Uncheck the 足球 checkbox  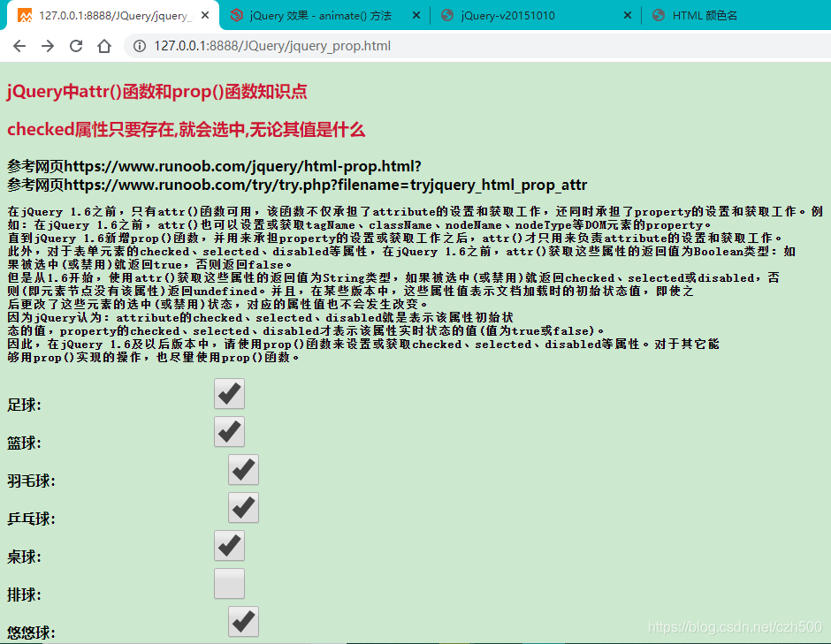[228, 393]
